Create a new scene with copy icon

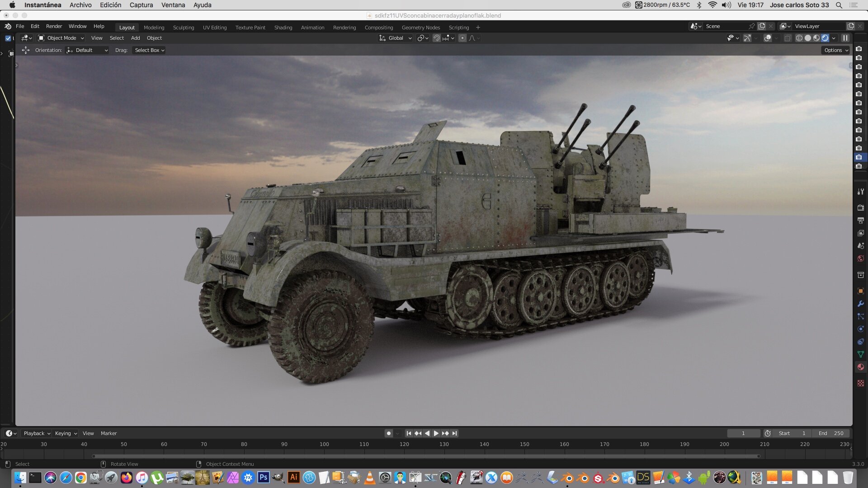click(x=762, y=26)
